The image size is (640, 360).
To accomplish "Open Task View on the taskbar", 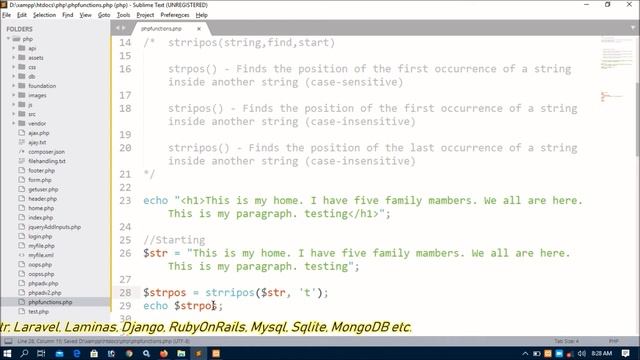I will tap(41, 353).
